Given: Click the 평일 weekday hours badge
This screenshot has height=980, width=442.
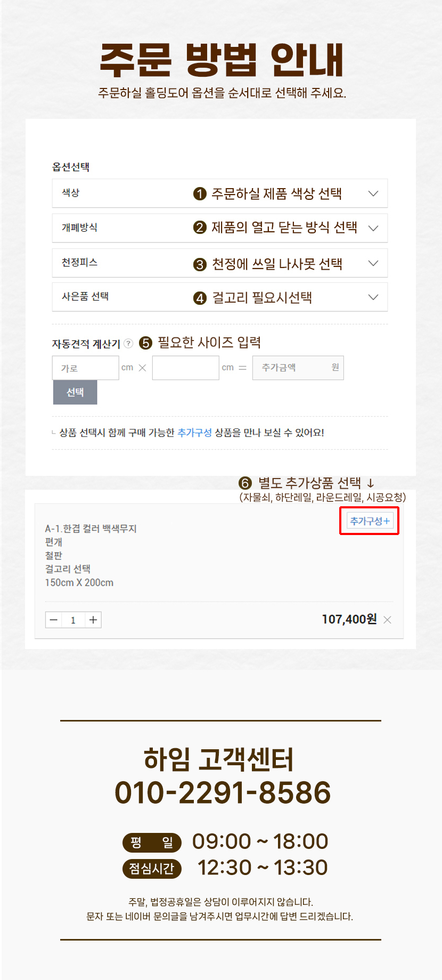Looking at the screenshot, I should [x=152, y=843].
